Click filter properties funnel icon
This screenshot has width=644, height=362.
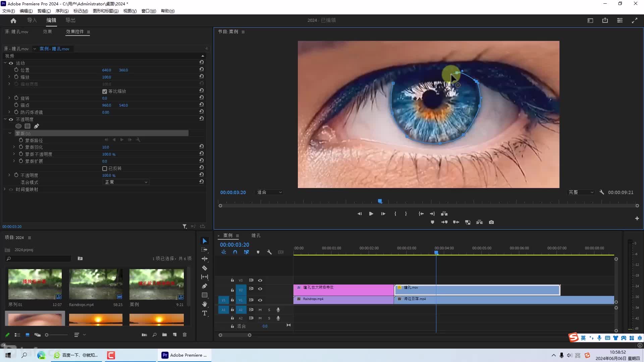point(184,227)
